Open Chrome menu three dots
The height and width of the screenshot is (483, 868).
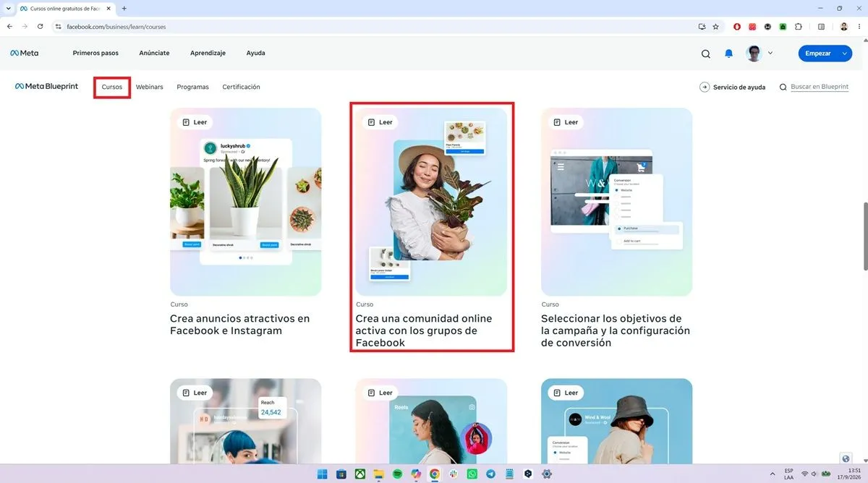click(x=859, y=27)
